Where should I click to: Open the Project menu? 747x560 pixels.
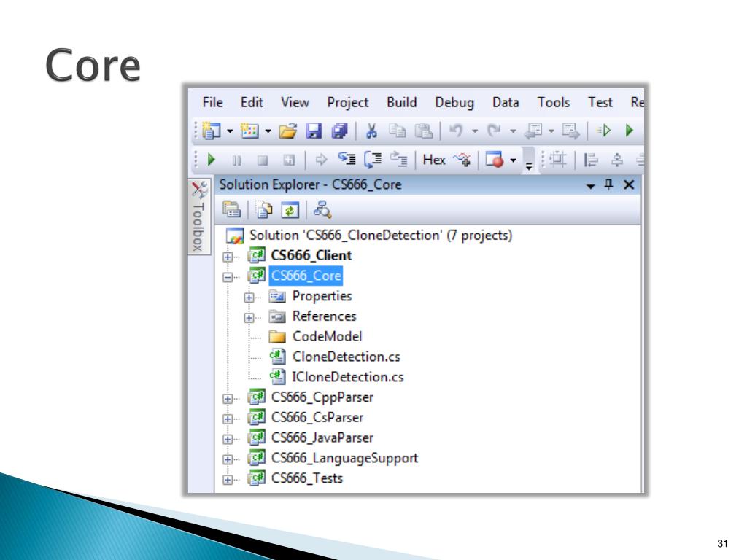pyautogui.click(x=348, y=102)
